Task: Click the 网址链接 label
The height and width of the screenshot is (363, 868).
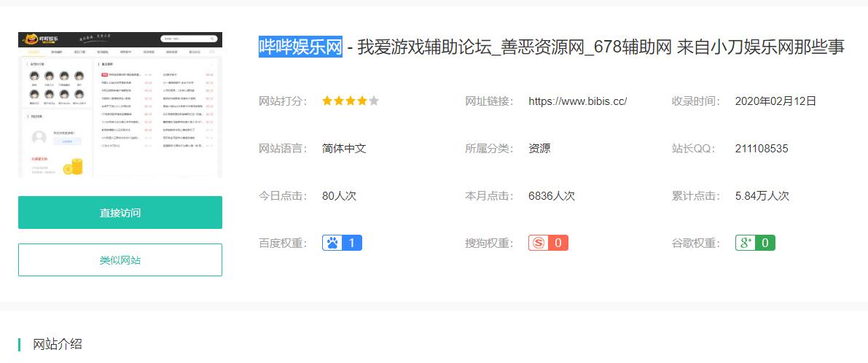Action: click(x=489, y=101)
